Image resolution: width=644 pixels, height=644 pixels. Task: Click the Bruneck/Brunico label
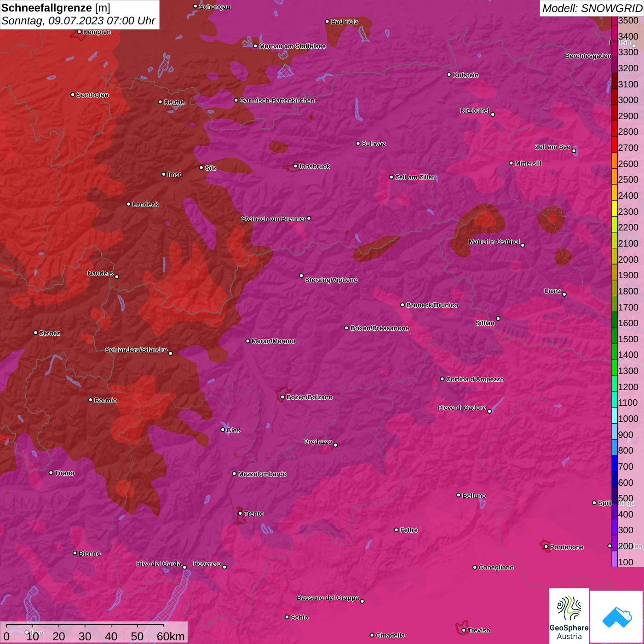pos(432,305)
